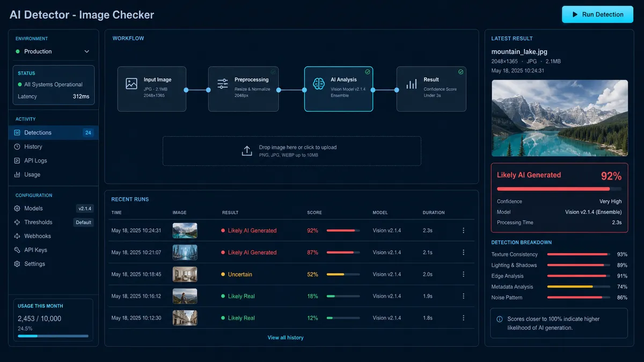Click the 52% Uncertain score bar
Viewport: 644px width, 362px height.
343,274
